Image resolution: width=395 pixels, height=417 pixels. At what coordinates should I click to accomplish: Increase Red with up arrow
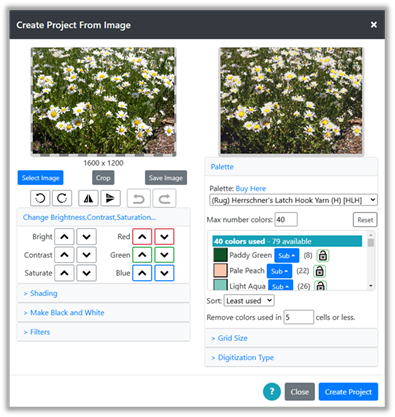click(142, 237)
